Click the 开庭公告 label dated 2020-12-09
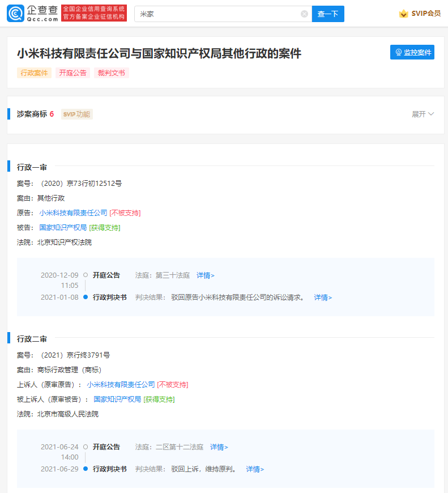Screen dimensions: 448x493 106,275
